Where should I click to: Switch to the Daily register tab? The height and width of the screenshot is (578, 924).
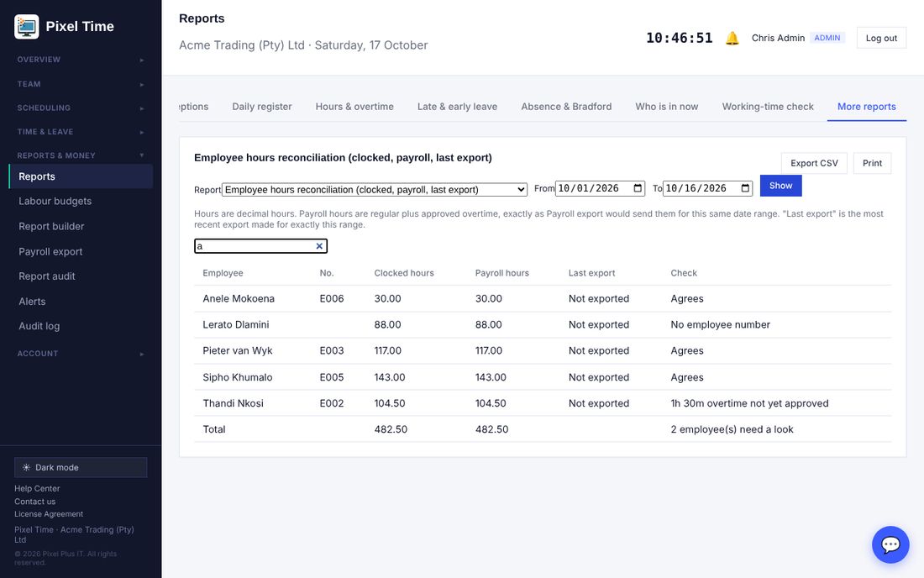(x=261, y=107)
